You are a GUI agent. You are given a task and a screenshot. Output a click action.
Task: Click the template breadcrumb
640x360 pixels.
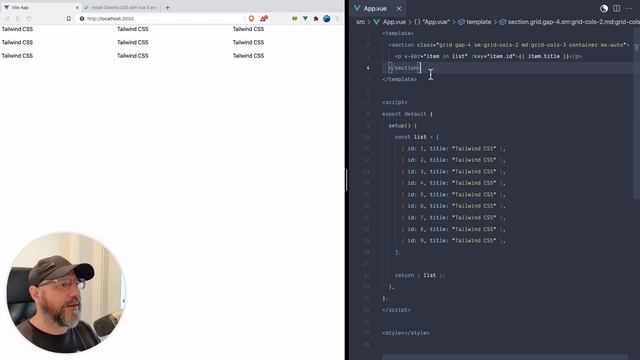pyautogui.click(x=475, y=22)
